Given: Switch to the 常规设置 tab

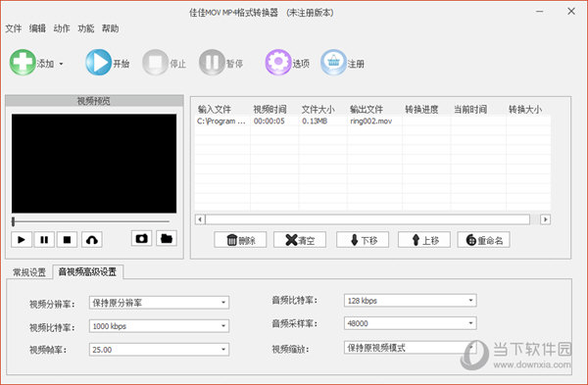Looking at the screenshot, I should (x=29, y=272).
